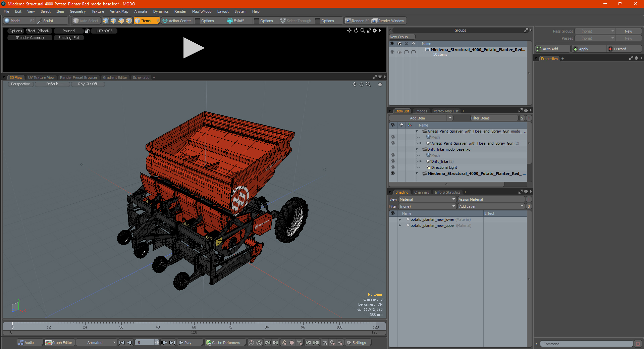
Task: Click the Apply button
Action: tap(589, 49)
